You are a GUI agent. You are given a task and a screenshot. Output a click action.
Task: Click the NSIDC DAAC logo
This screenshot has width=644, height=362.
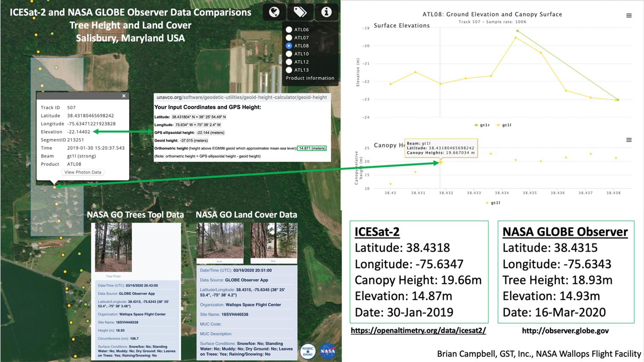[308, 351]
